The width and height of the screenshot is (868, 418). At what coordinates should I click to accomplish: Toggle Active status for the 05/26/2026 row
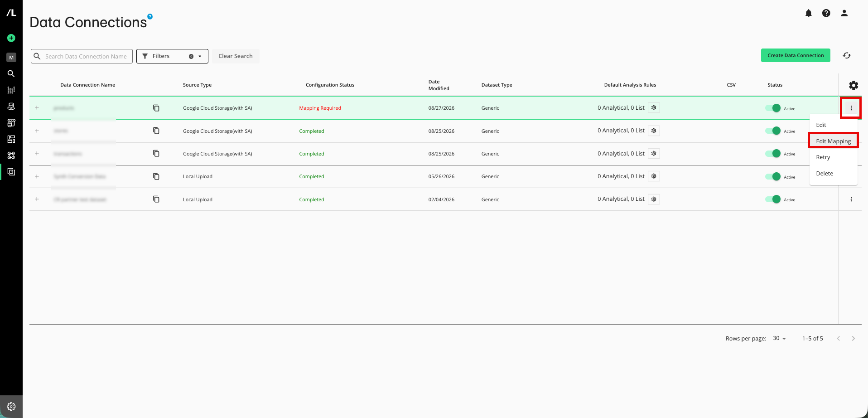tap(773, 176)
